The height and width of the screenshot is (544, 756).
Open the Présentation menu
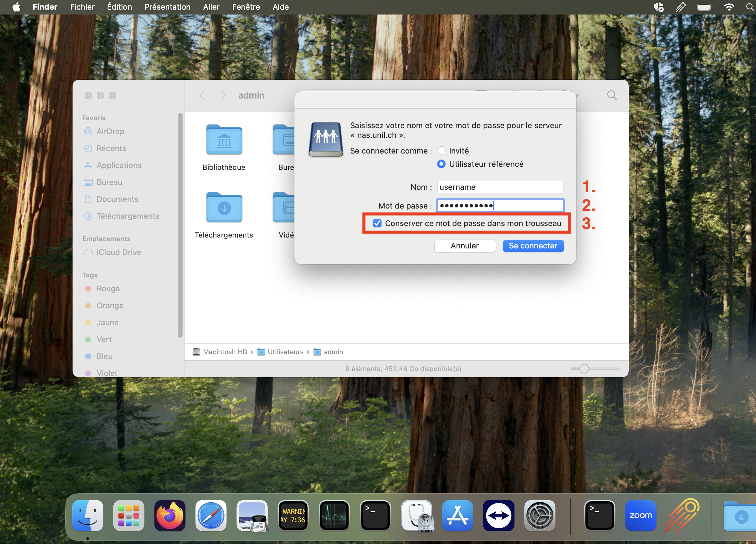167,7
